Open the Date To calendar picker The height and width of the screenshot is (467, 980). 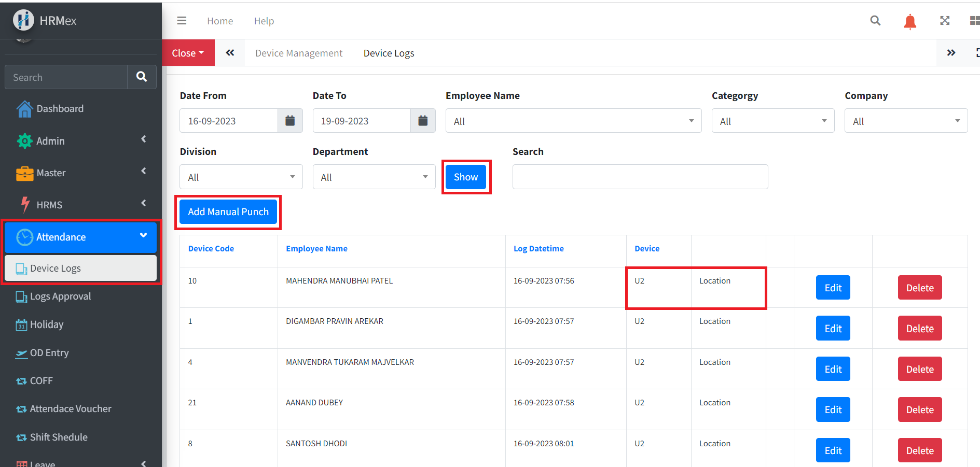coord(423,121)
